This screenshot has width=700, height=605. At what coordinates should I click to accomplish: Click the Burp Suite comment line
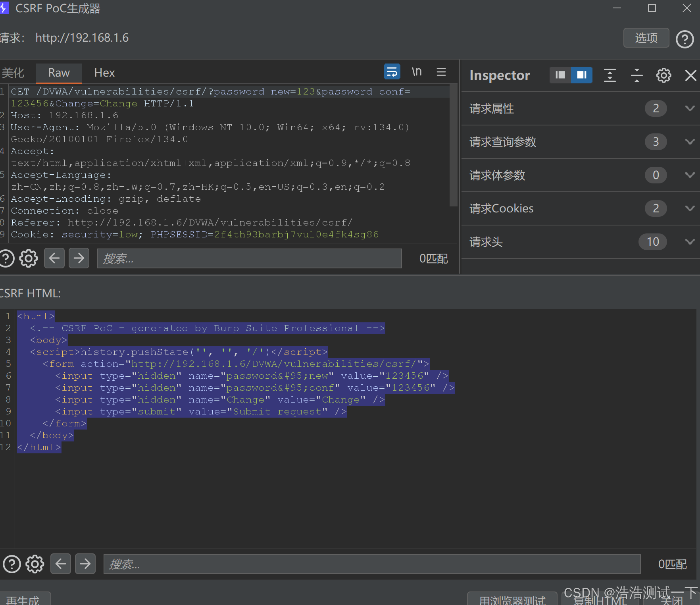207,328
